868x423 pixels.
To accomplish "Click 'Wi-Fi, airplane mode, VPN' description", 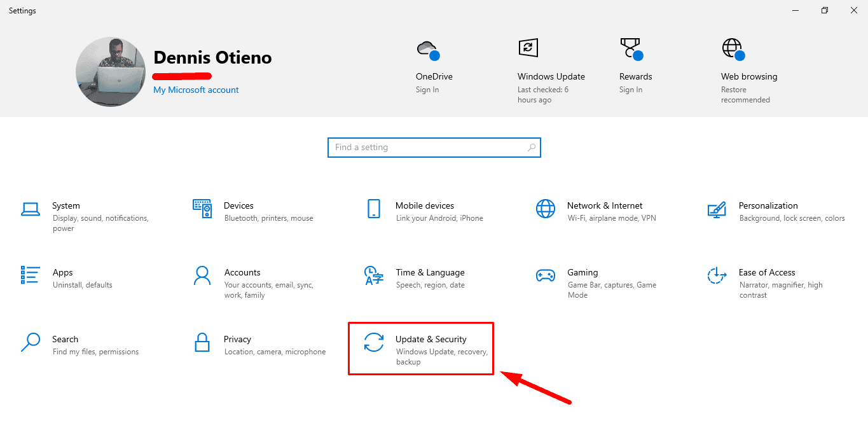I will click(x=612, y=218).
